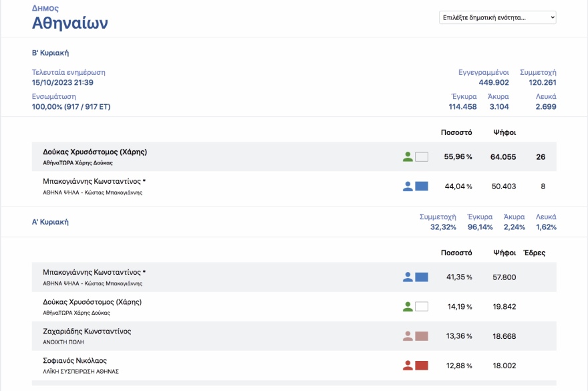Click the red person icon beside Σοφιανός Νικόλαος

tap(408, 366)
